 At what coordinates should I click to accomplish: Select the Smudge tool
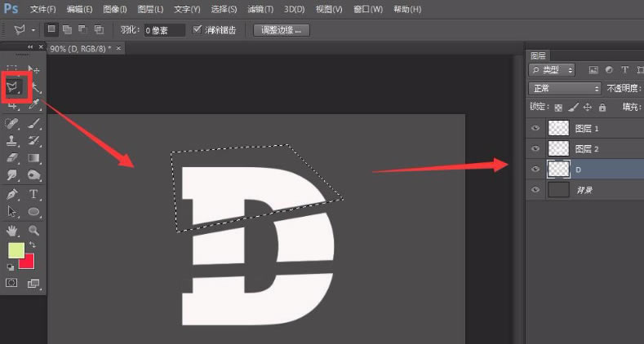(x=12, y=175)
